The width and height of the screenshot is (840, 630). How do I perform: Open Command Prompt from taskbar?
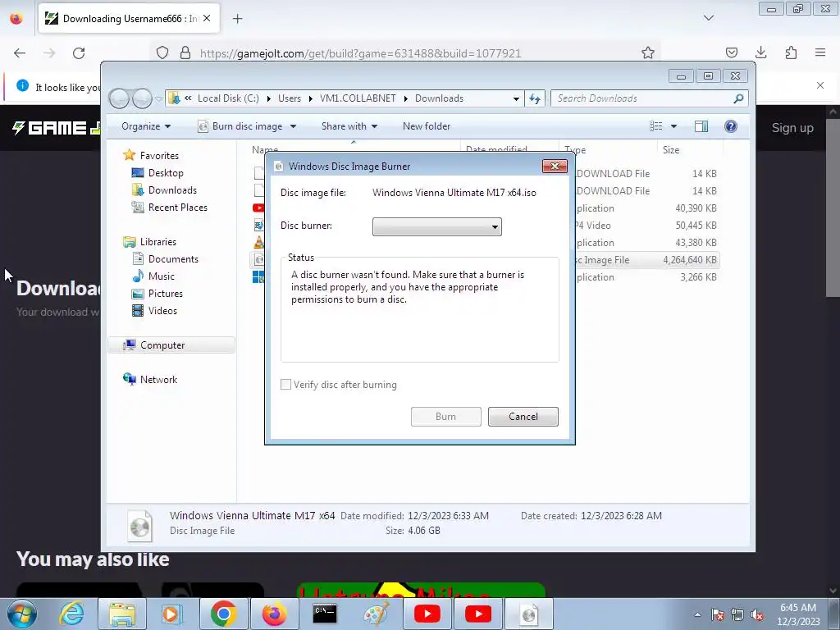[x=325, y=614]
